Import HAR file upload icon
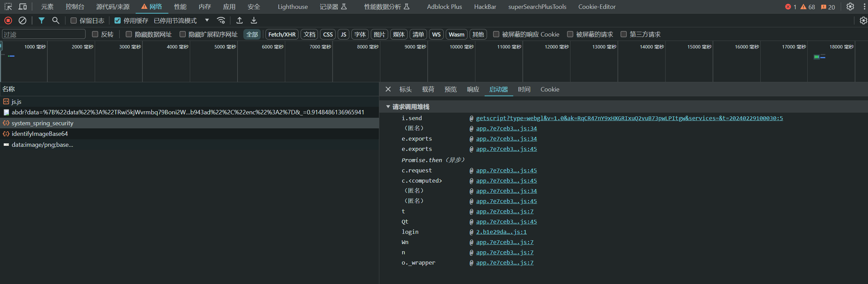The image size is (868, 284). click(x=240, y=20)
